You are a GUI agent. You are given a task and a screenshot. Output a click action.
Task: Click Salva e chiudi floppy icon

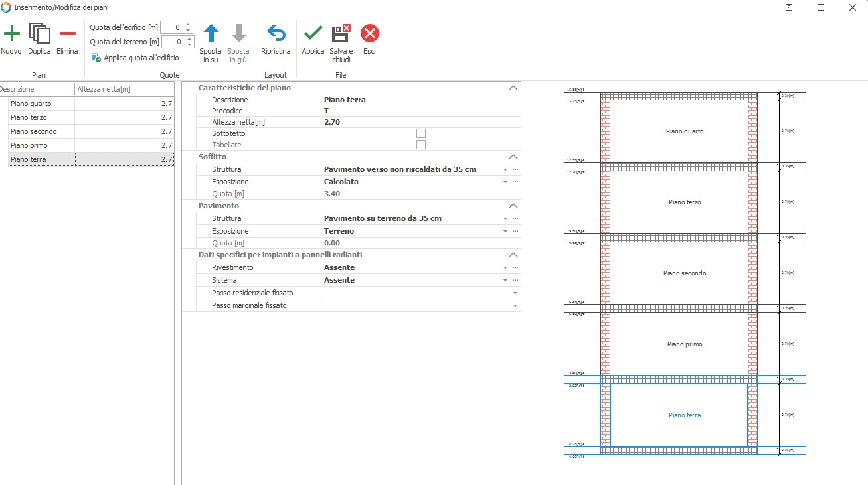point(341,33)
